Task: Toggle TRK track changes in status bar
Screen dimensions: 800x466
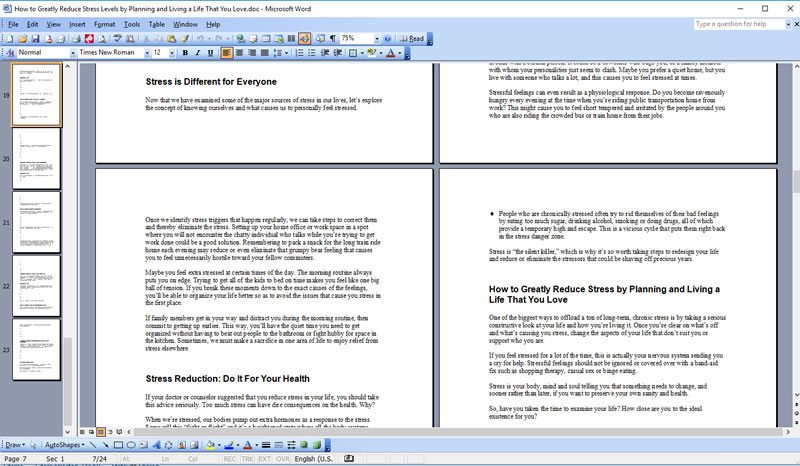Action: point(247,459)
